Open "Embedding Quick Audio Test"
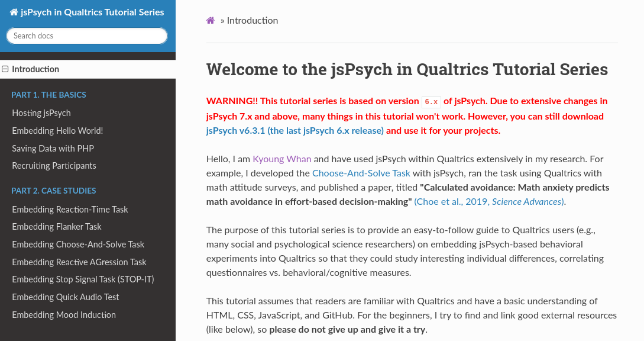Image resolution: width=644 pixels, height=341 pixels. 65,297
